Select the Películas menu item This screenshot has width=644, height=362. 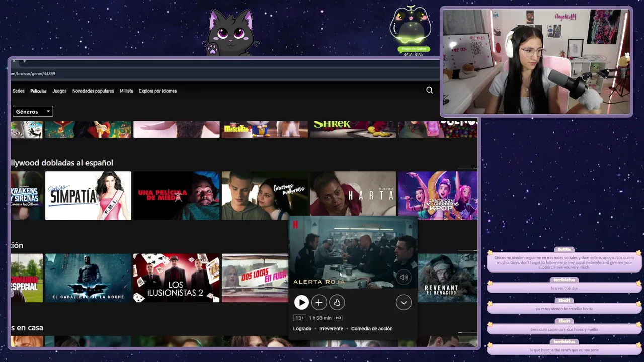click(x=38, y=91)
